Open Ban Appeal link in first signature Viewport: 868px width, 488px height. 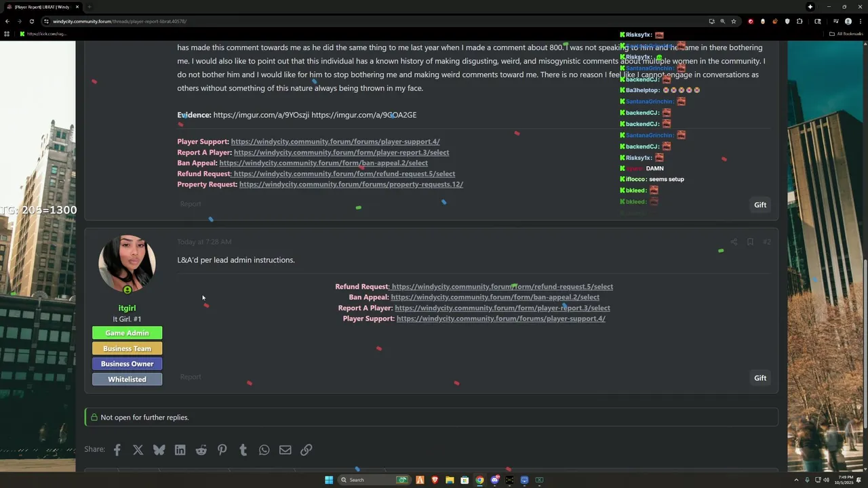pos(323,163)
